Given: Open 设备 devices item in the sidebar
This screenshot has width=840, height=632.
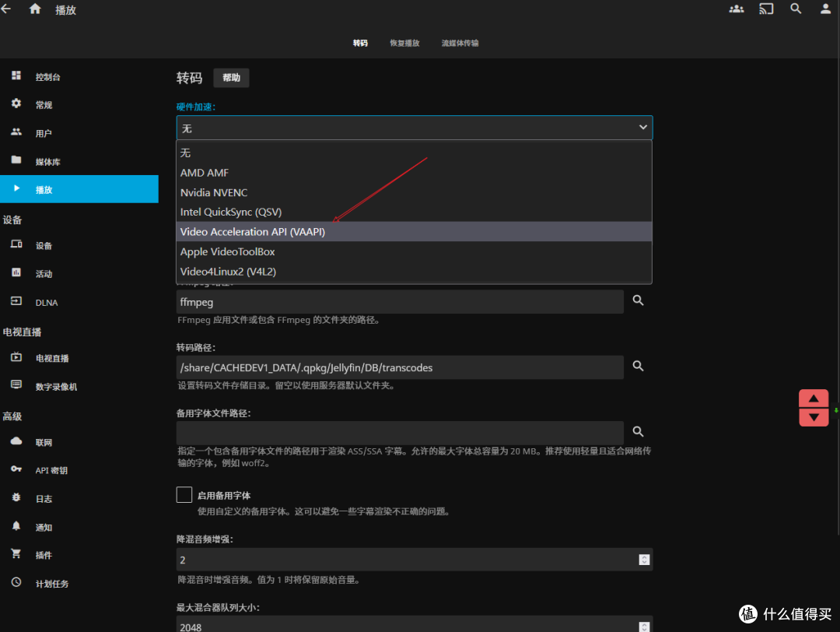Looking at the screenshot, I should coord(79,245).
